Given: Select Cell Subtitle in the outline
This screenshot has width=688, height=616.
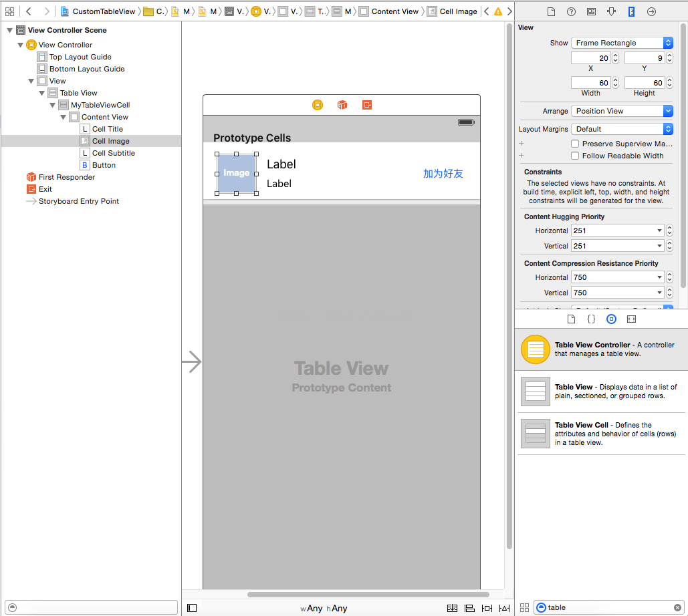Looking at the screenshot, I should 114,153.
